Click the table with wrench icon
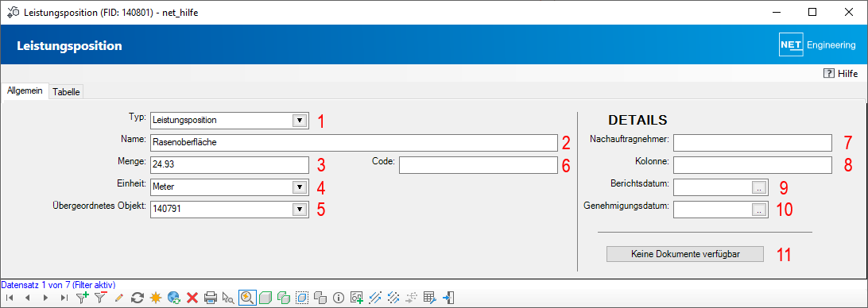Image resolution: width=868 pixels, height=308 pixels. pyautogui.click(x=430, y=298)
